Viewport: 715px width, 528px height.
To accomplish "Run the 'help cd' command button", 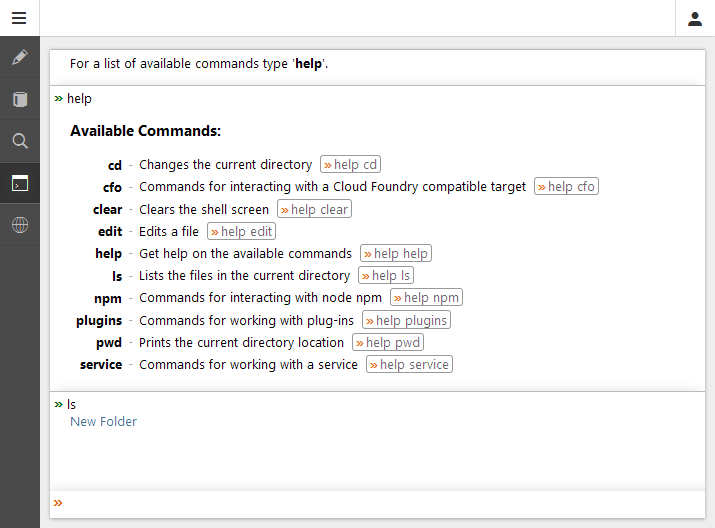I will pos(350,165).
